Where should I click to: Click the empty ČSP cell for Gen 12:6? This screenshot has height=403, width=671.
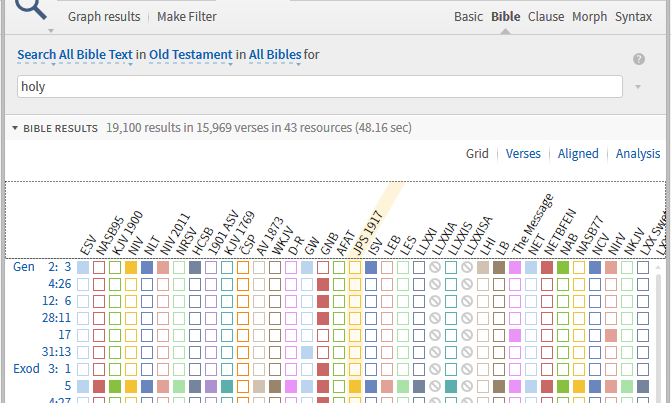coord(243,301)
